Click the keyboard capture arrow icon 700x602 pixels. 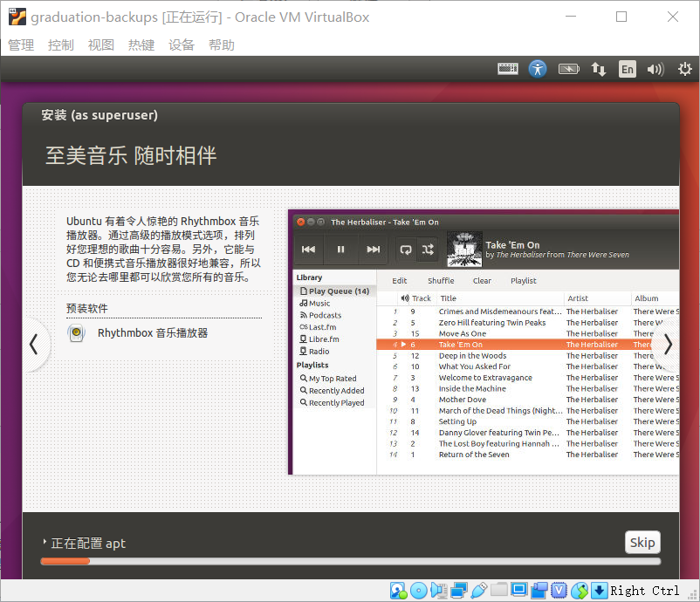click(x=599, y=591)
